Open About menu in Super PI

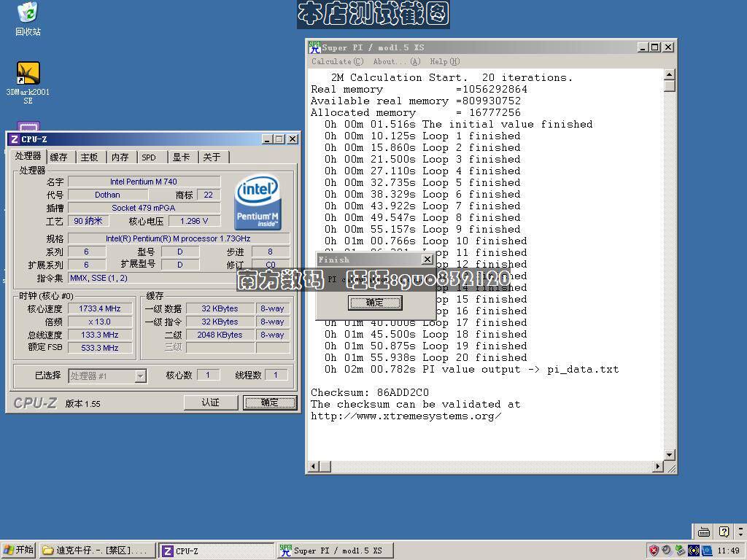(396, 61)
